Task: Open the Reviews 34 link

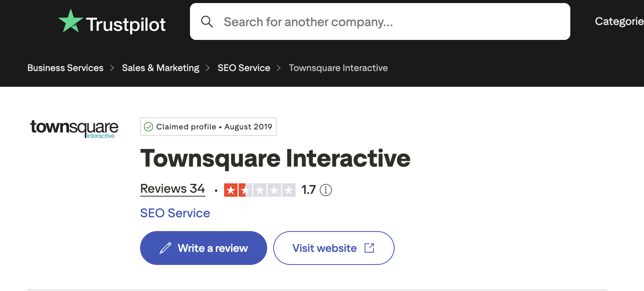Action: (x=173, y=189)
